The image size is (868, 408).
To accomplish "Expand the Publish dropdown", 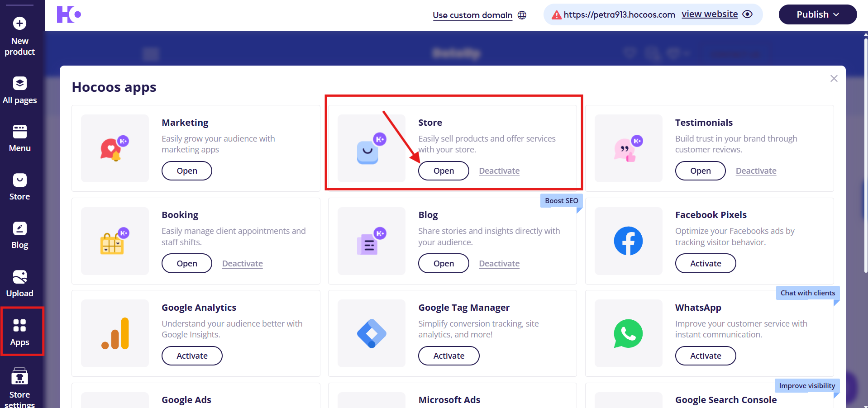I will (817, 14).
